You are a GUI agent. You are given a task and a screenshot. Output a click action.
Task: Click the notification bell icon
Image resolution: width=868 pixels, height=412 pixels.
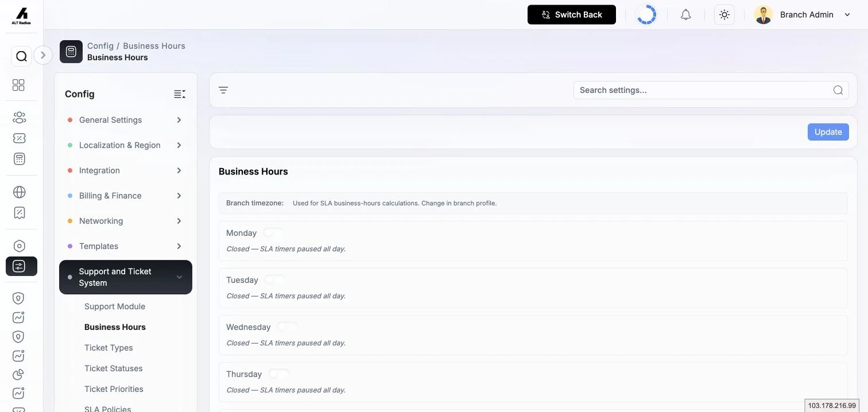pos(685,15)
